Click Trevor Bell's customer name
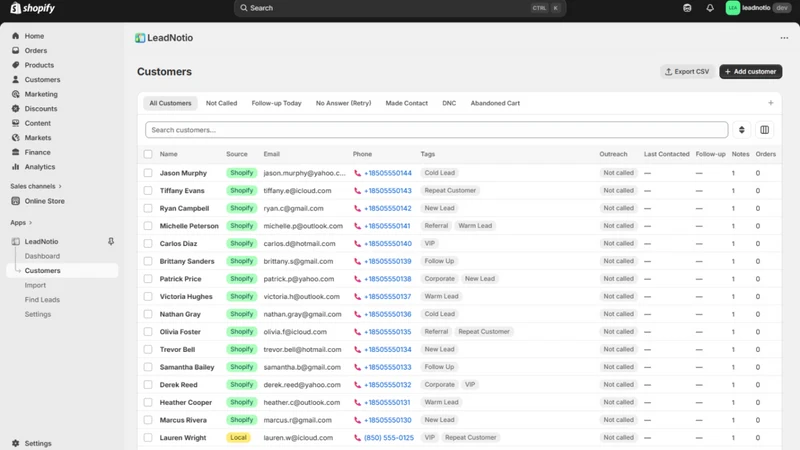 click(177, 349)
